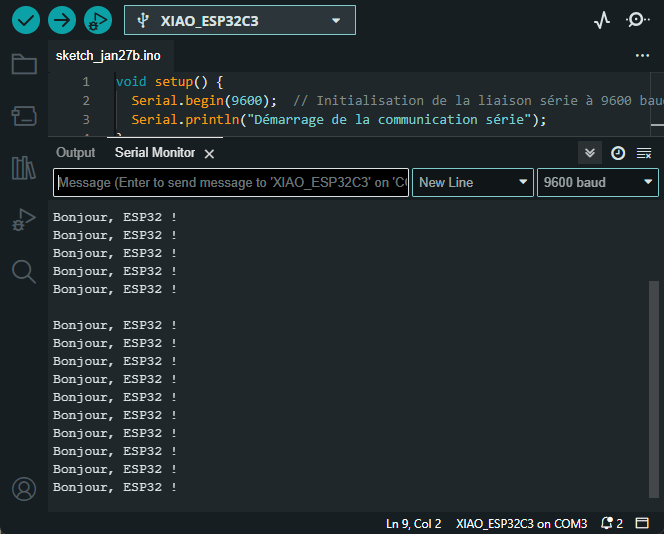
Task: Open the Search magnifier icon in sidebar
Action: coord(23,270)
